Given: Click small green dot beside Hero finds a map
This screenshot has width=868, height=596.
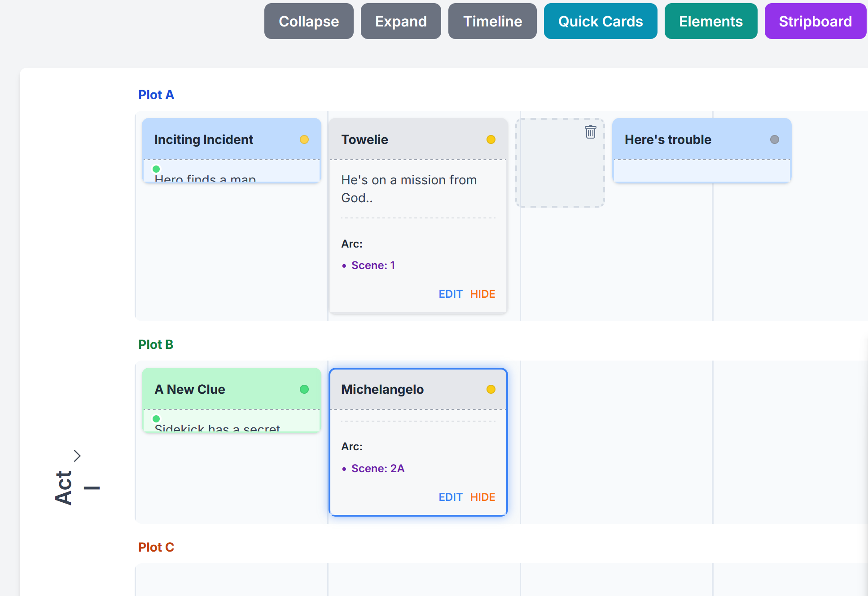Looking at the screenshot, I should click(156, 169).
